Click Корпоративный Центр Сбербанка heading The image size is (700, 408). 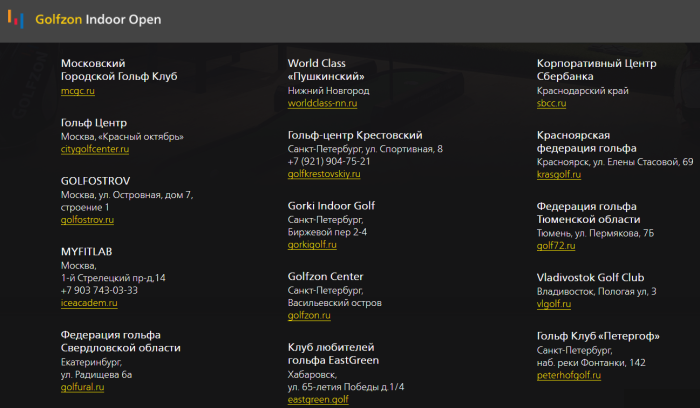(x=596, y=70)
